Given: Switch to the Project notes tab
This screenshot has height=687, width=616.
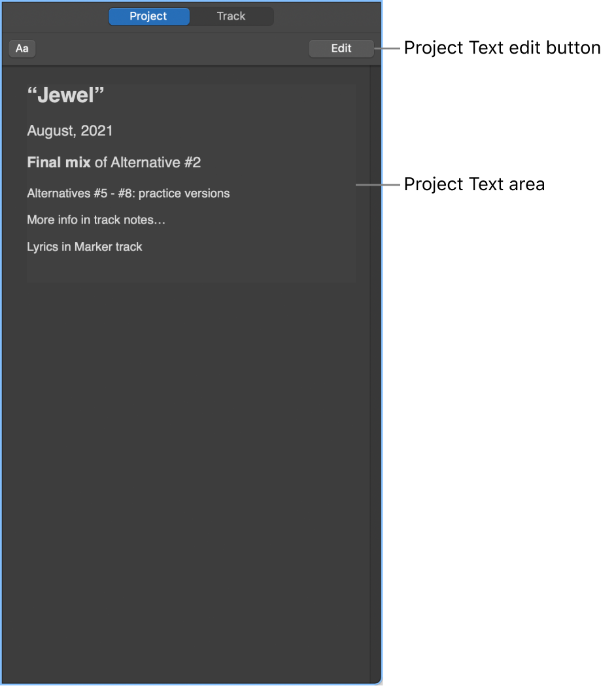Looking at the screenshot, I should tap(148, 16).
